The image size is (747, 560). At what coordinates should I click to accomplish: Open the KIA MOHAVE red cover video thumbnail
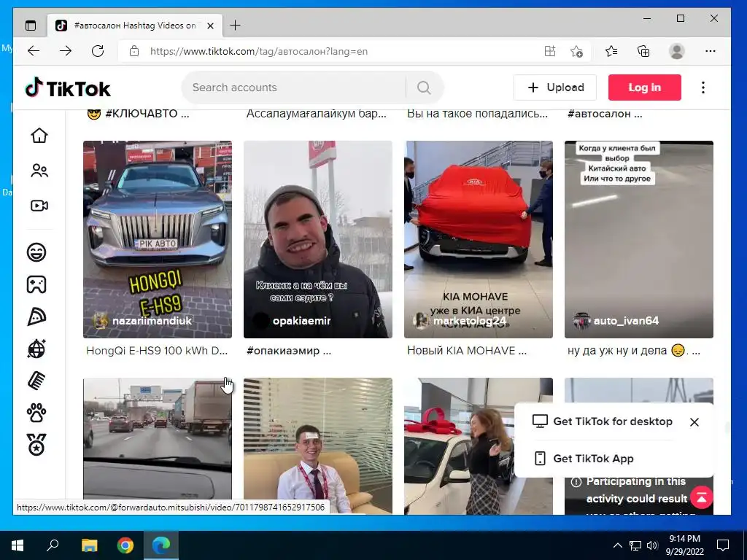point(479,239)
